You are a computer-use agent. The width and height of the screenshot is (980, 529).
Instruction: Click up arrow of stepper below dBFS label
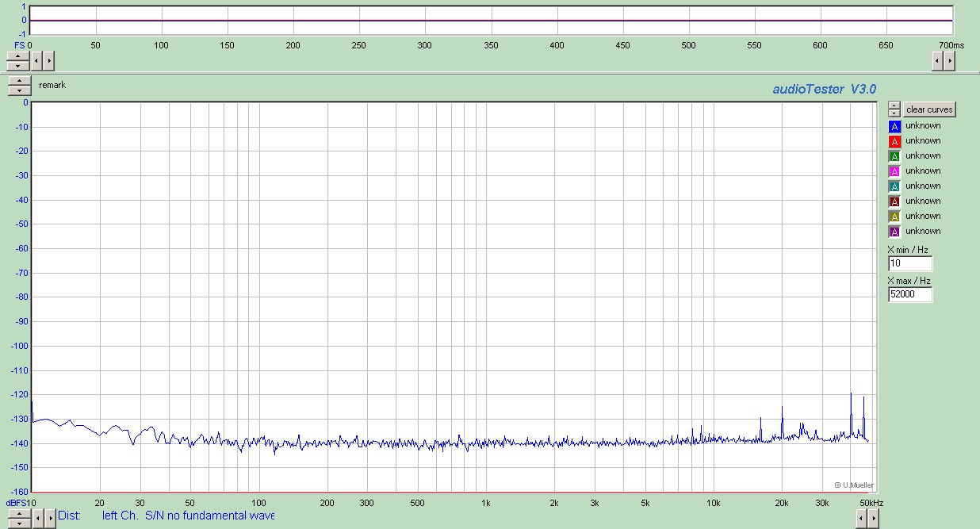click(x=18, y=513)
